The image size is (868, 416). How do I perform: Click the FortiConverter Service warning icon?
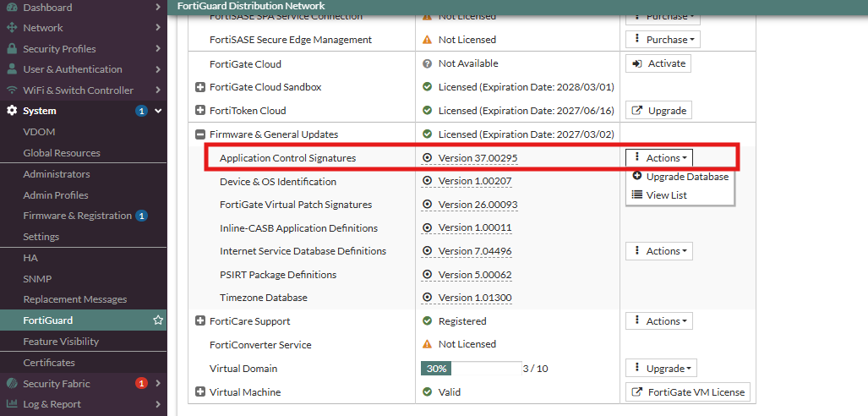point(427,344)
